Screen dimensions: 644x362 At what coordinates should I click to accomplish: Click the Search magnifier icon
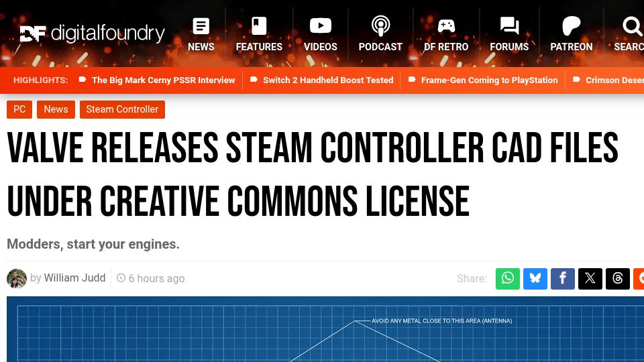tap(632, 26)
